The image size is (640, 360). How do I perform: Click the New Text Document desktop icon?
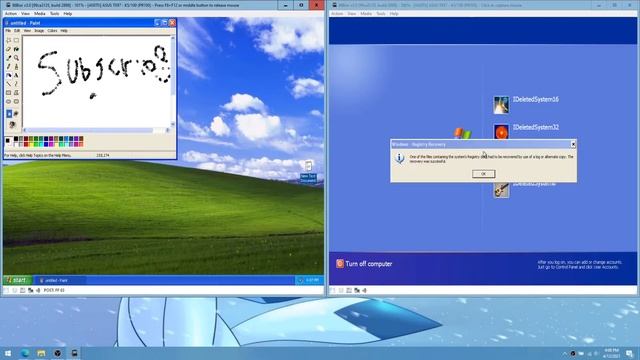308,171
